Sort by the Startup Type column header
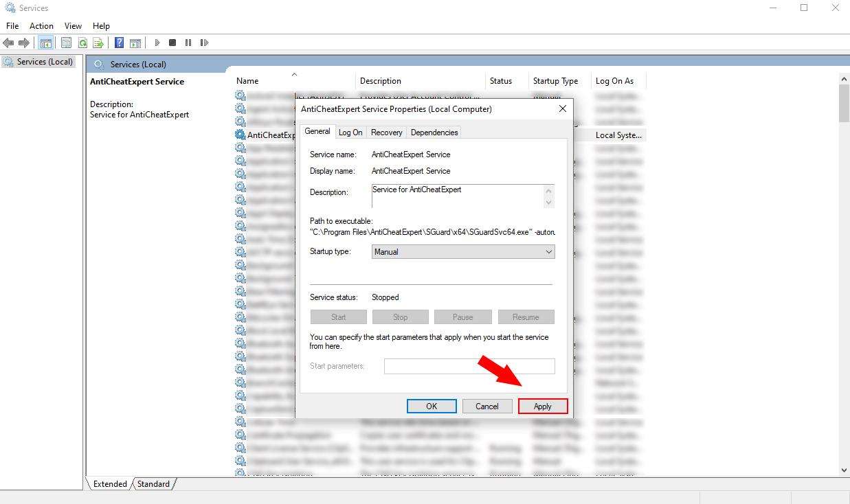 [x=560, y=81]
